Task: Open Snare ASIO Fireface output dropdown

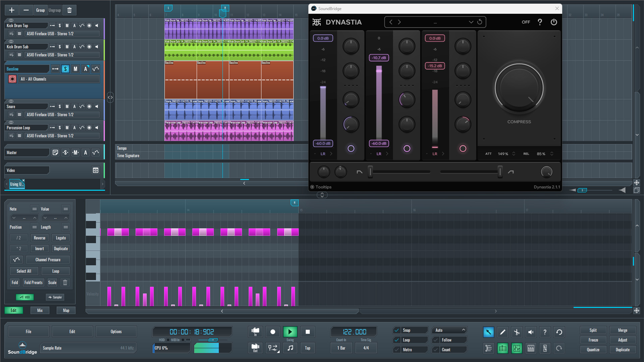Action: click(x=62, y=114)
